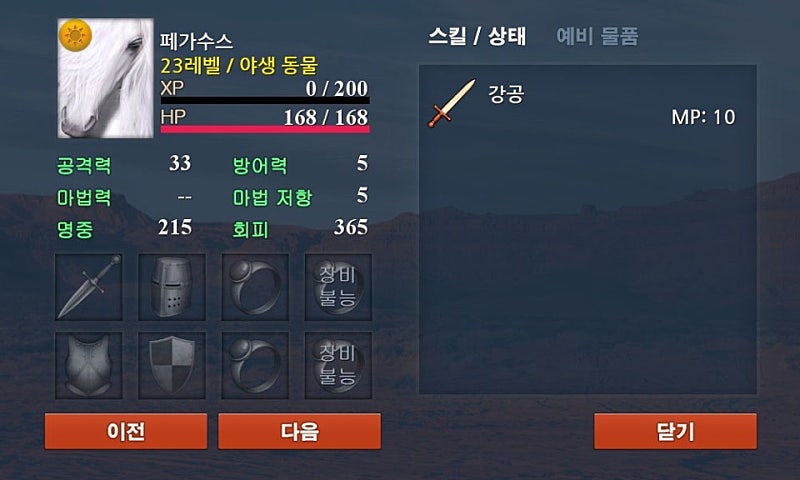The image size is (800, 480).
Task: Click the upper 장비 불능 disabled slot
Action: click(338, 287)
